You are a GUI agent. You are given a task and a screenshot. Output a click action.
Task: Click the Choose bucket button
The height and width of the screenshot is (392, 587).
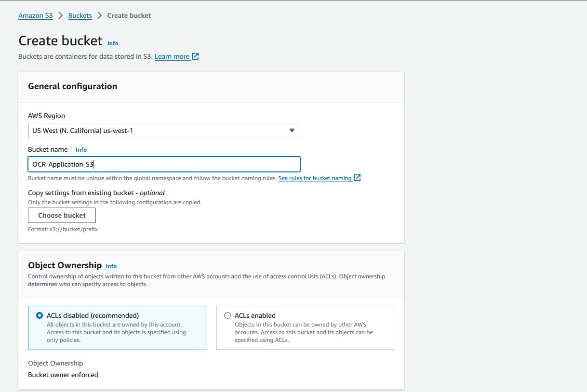tap(62, 215)
